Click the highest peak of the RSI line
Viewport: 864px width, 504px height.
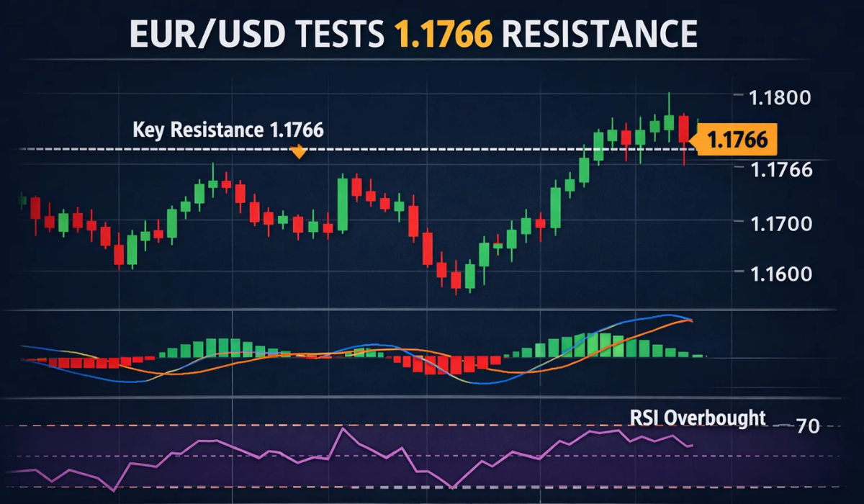(x=344, y=429)
